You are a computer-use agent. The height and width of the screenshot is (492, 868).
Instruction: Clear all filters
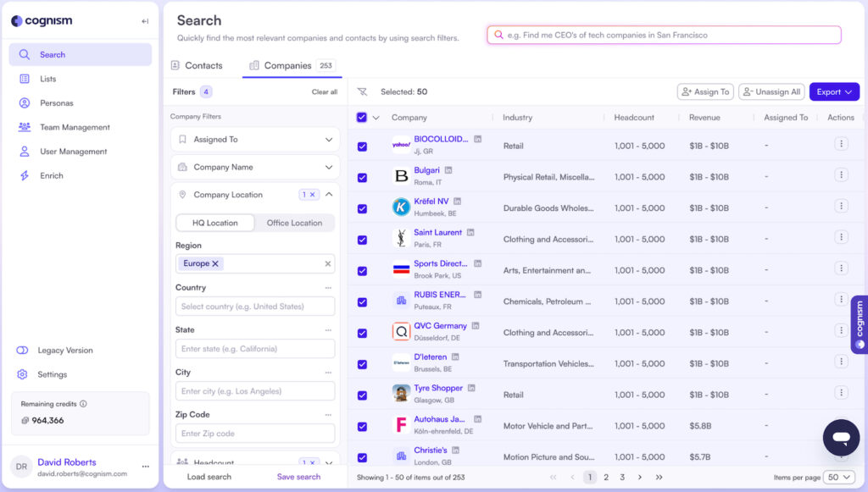coord(325,91)
